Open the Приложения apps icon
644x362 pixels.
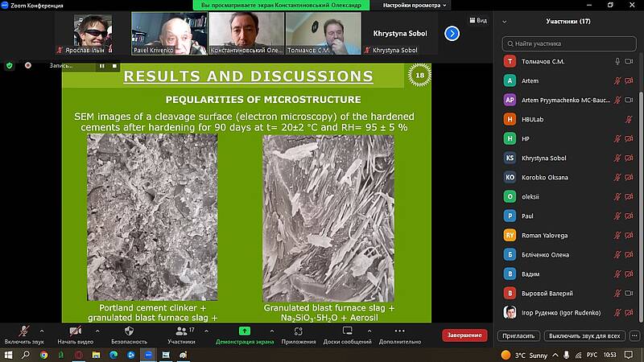(298, 331)
